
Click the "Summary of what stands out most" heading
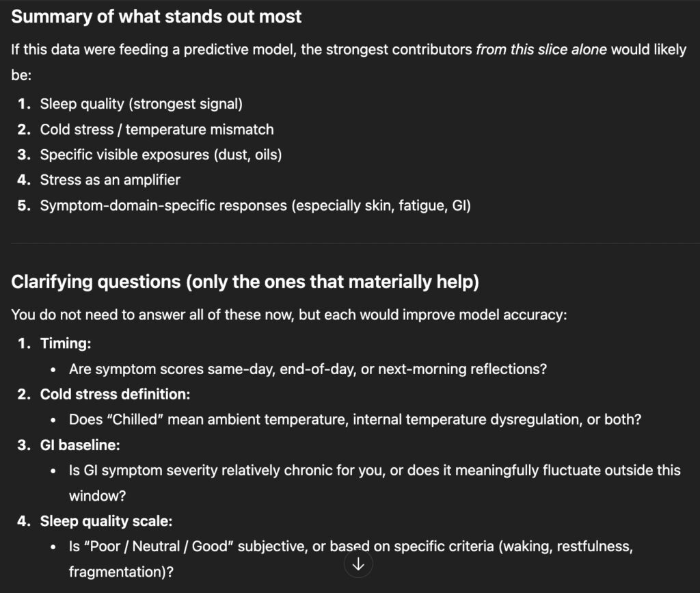click(x=157, y=17)
